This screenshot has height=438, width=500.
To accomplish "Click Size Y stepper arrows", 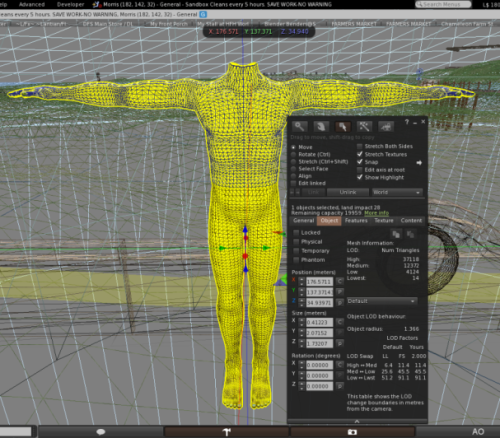I will (x=301, y=333).
